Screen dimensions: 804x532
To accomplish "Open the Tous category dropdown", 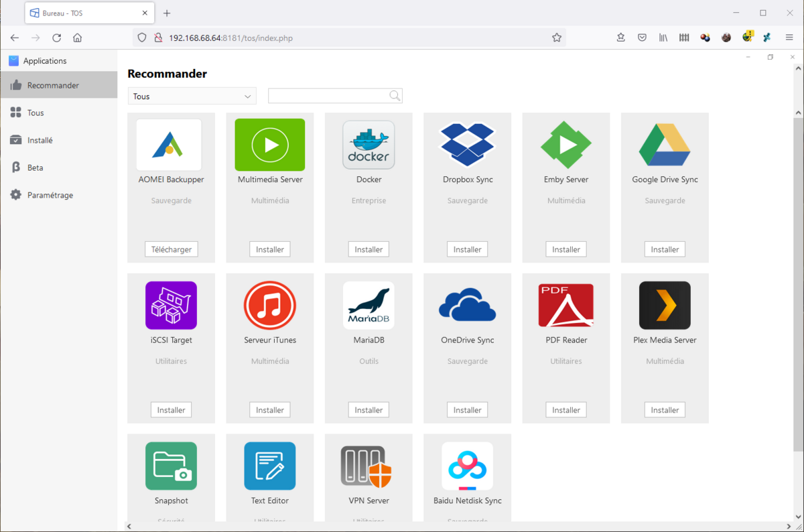I will click(x=192, y=96).
